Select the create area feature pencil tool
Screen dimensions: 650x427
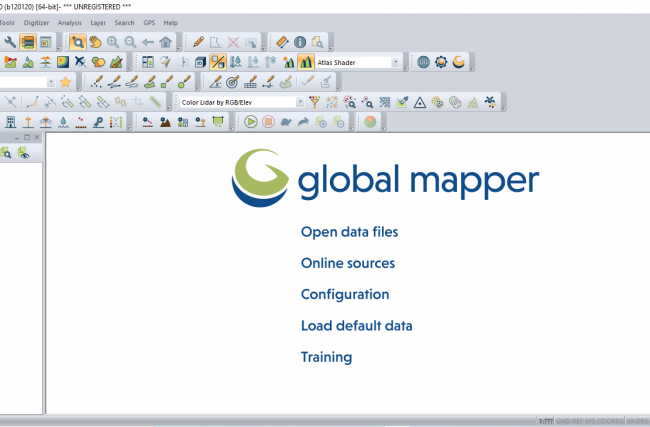[x=149, y=82]
